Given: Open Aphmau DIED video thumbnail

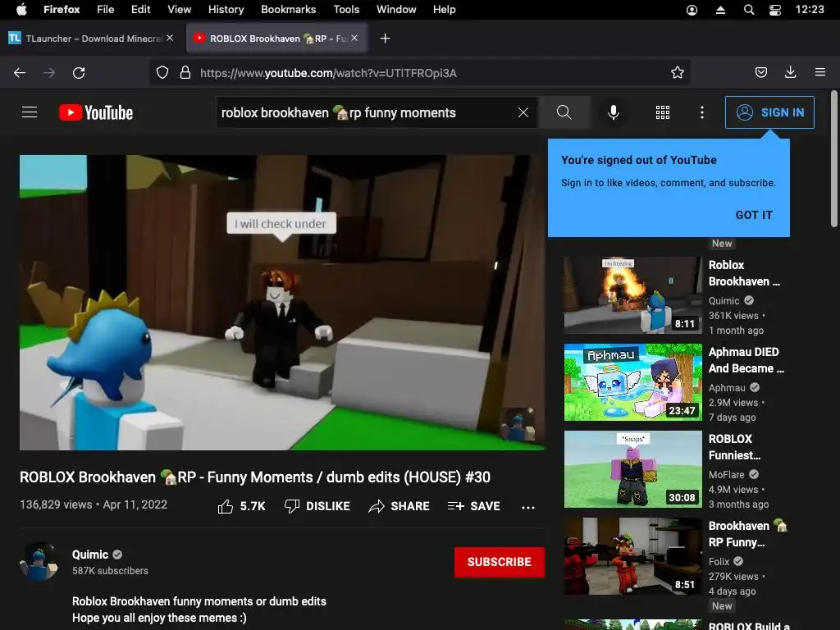Looking at the screenshot, I should 632,382.
